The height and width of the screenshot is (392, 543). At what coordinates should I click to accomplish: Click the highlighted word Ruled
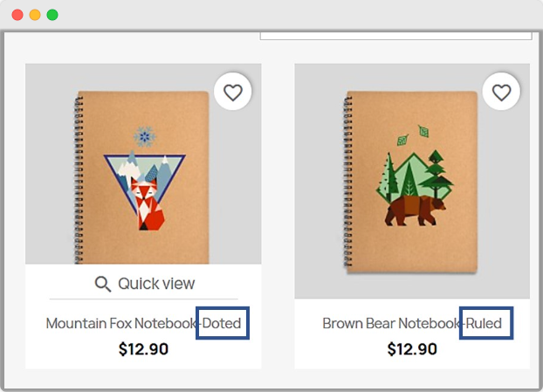pyautogui.click(x=484, y=323)
